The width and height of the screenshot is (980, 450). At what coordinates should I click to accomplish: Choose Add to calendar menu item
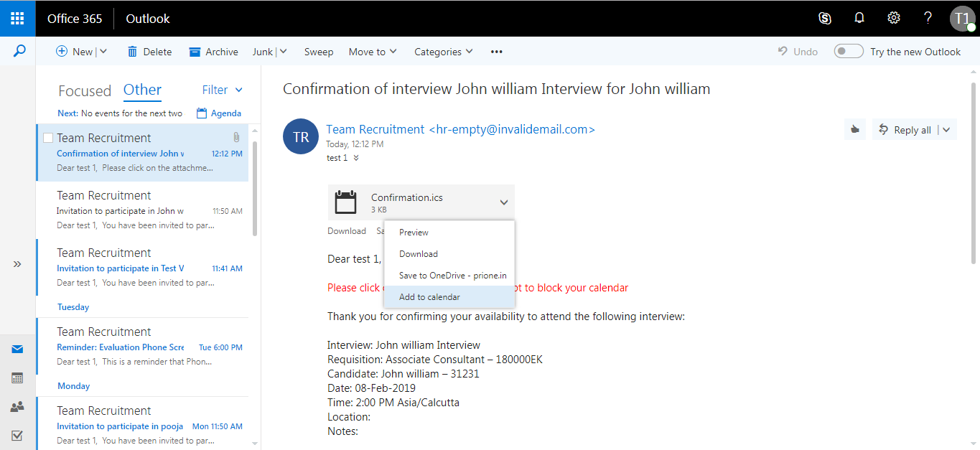pos(449,297)
